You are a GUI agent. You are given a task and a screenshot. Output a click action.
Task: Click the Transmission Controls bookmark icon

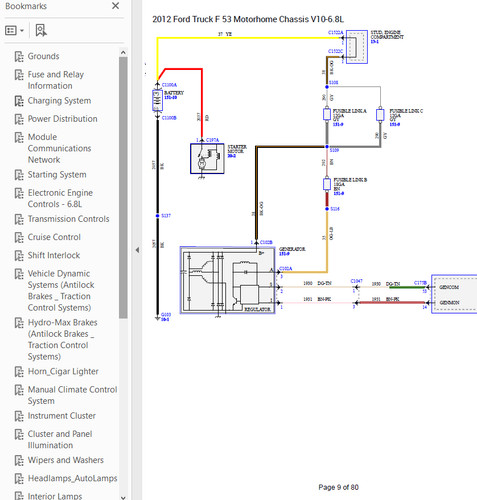point(19,219)
